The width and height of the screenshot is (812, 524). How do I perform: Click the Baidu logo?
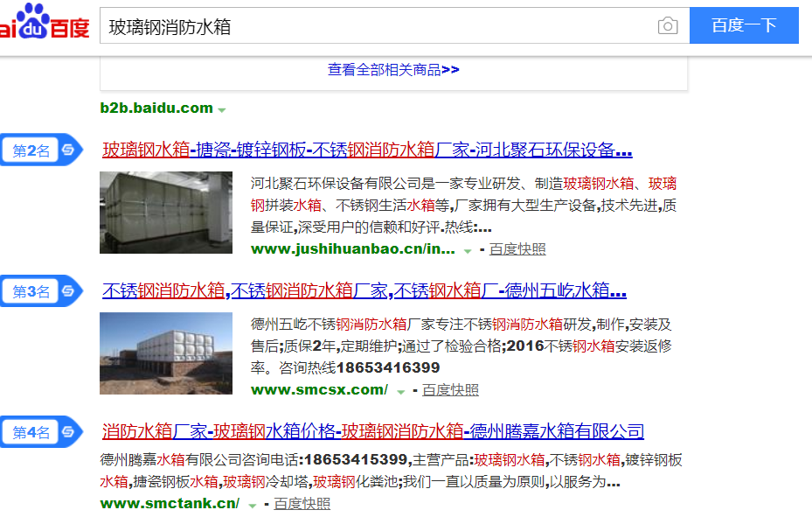(44, 22)
